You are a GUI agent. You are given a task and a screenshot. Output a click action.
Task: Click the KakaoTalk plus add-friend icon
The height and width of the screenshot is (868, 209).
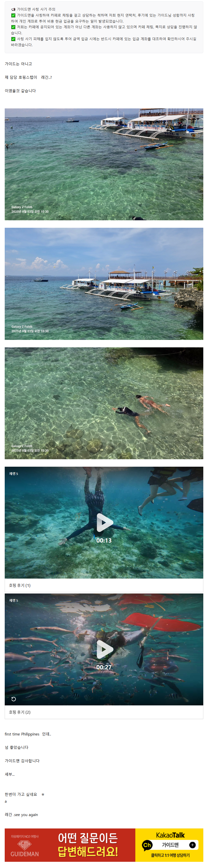193,844
